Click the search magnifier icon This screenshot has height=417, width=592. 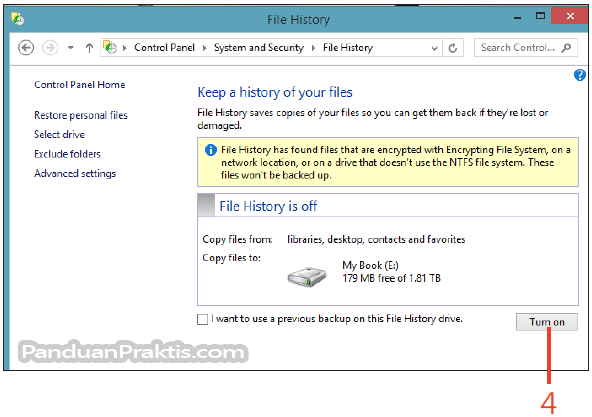pos(566,48)
